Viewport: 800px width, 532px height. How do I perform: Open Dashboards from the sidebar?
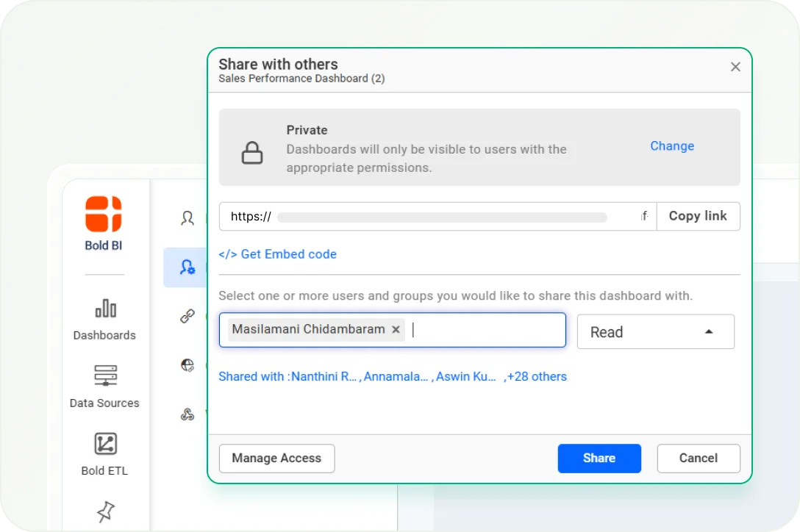104,319
